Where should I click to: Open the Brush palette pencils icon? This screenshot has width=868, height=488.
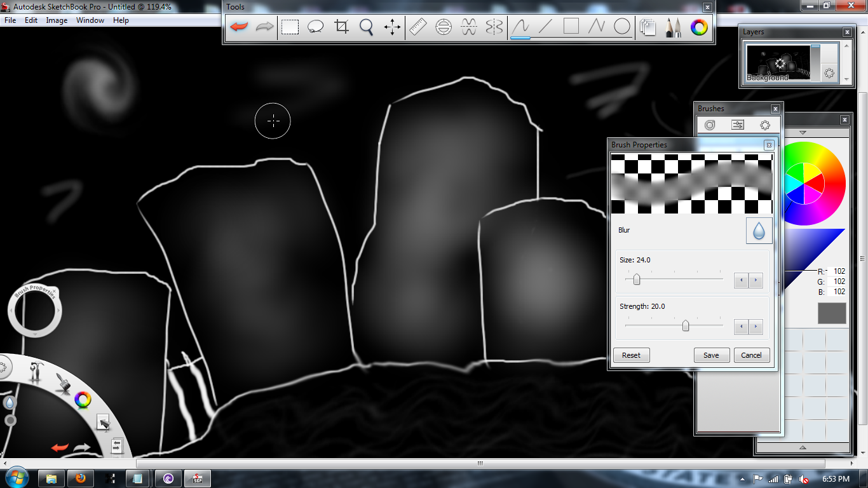click(x=674, y=27)
